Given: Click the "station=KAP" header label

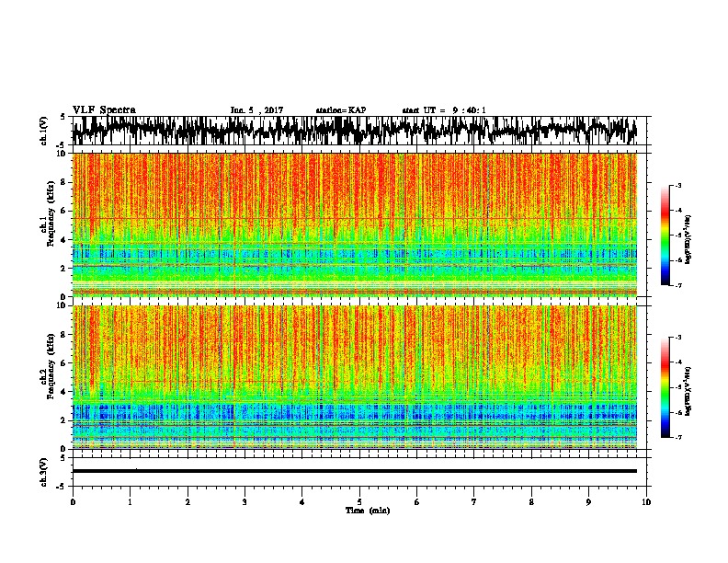Looking at the screenshot, I should point(341,110).
